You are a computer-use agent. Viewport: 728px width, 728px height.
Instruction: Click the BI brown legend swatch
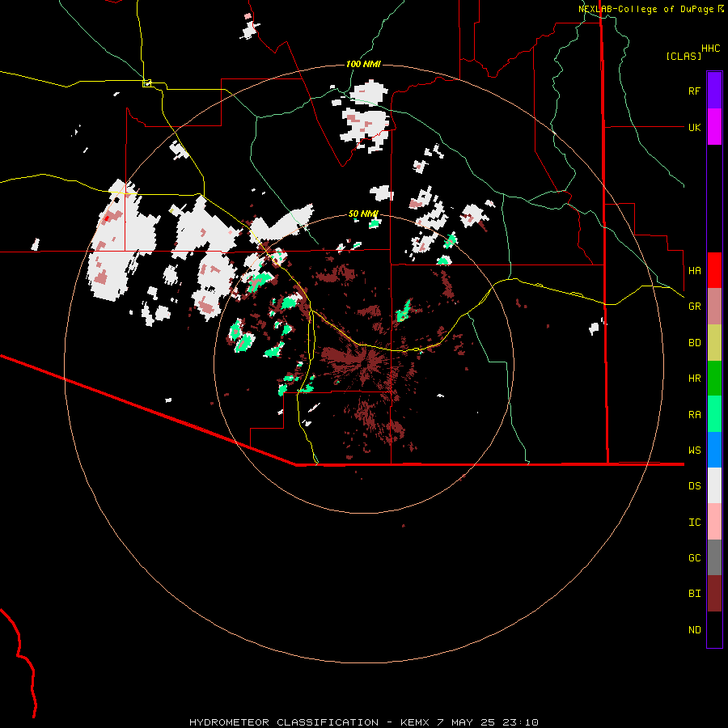(714, 594)
